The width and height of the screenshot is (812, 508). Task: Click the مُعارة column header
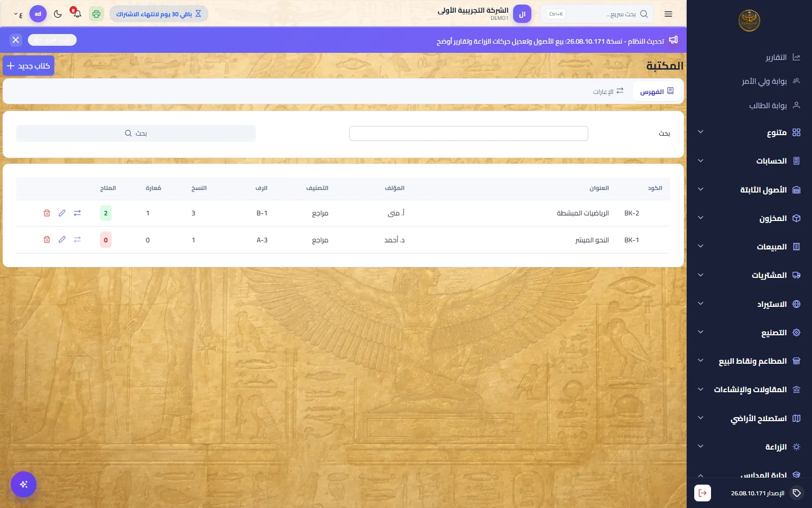coord(153,188)
